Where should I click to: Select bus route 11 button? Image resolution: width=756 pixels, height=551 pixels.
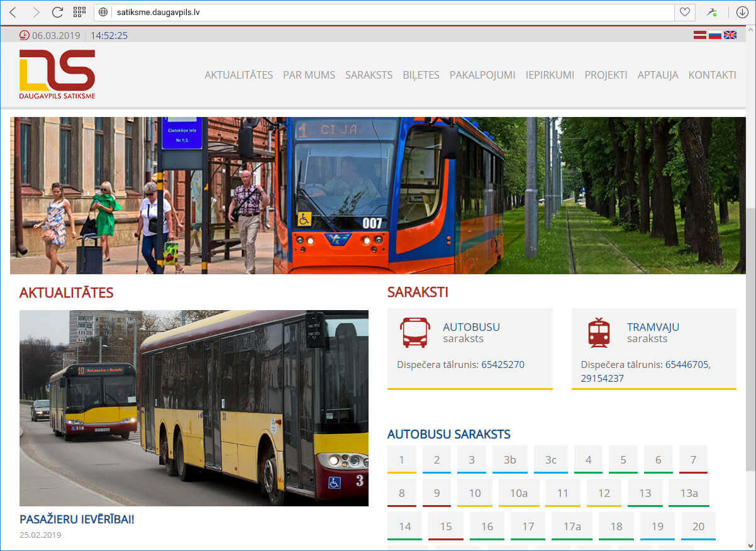(x=563, y=493)
